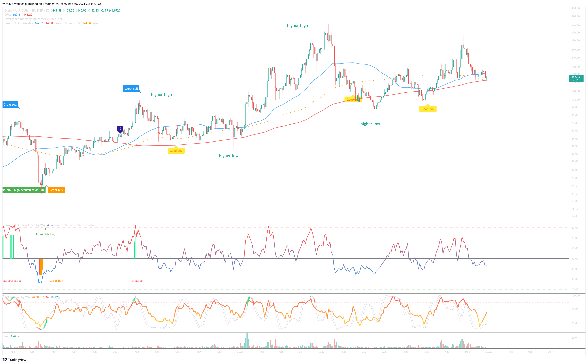Click the higher low text below December 2020
The image size is (588, 364).
point(229,156)
